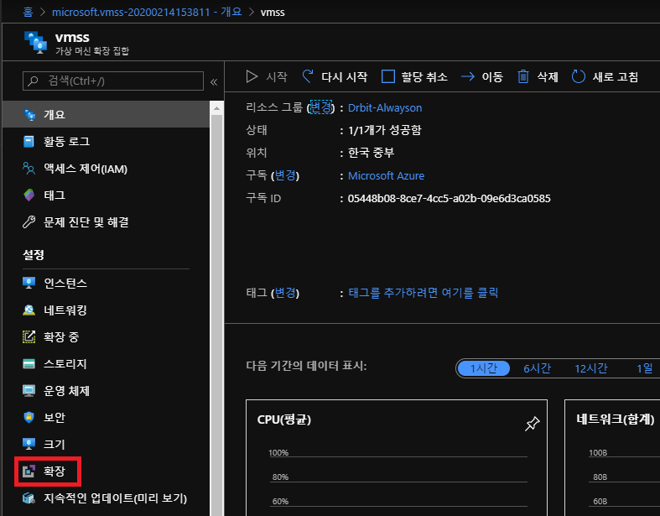Select the 6시간 time range
Viewport: 660px width, 516px height.
point(537,369)
